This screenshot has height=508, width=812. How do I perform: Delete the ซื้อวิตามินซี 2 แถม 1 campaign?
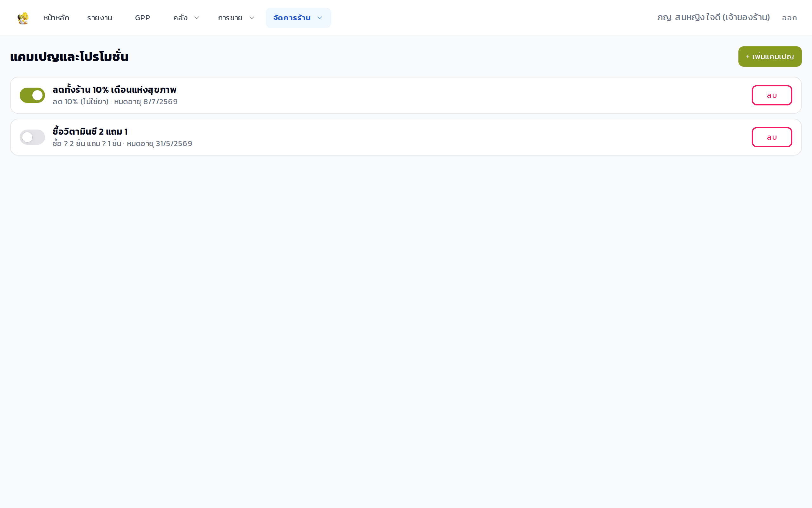[772, 137]
